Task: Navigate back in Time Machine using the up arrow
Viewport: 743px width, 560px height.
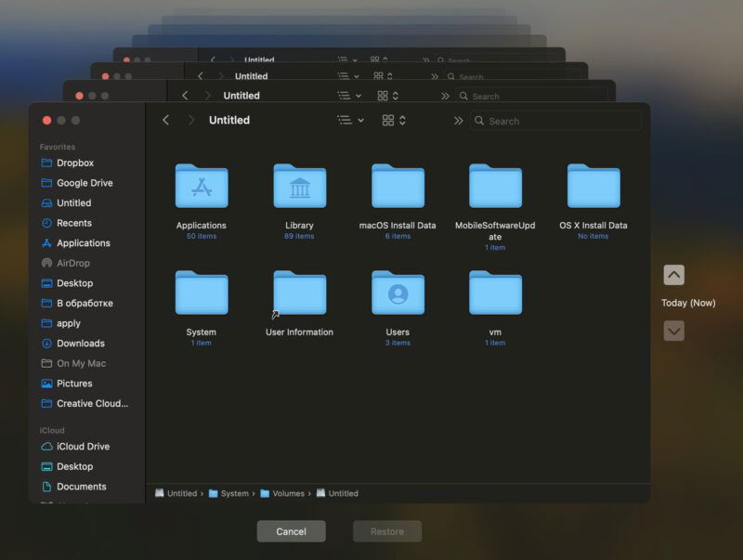Action: (672, 275)
